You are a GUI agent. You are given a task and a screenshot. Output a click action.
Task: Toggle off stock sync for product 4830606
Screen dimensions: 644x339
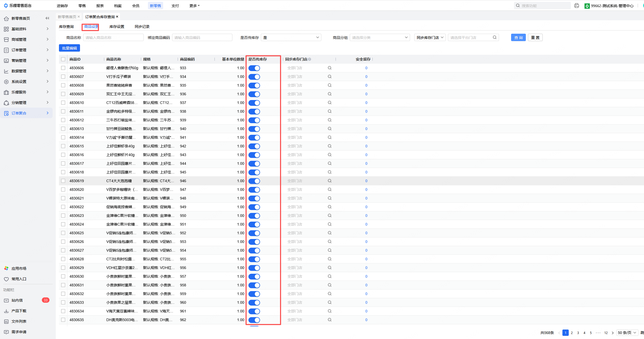click(254, 68)
